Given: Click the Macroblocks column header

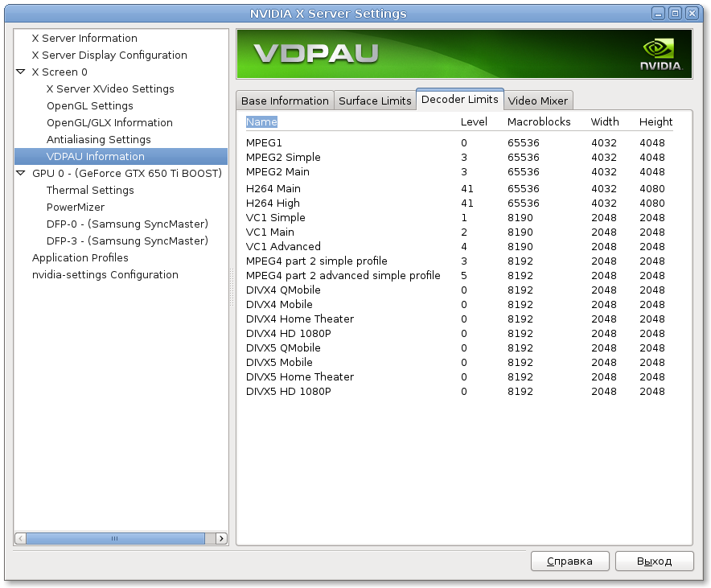Looking at the screenshot, I should click(539, 122).
